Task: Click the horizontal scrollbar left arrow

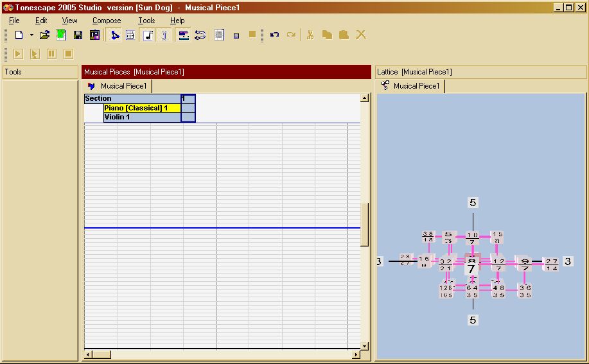Action: point(88,354)
